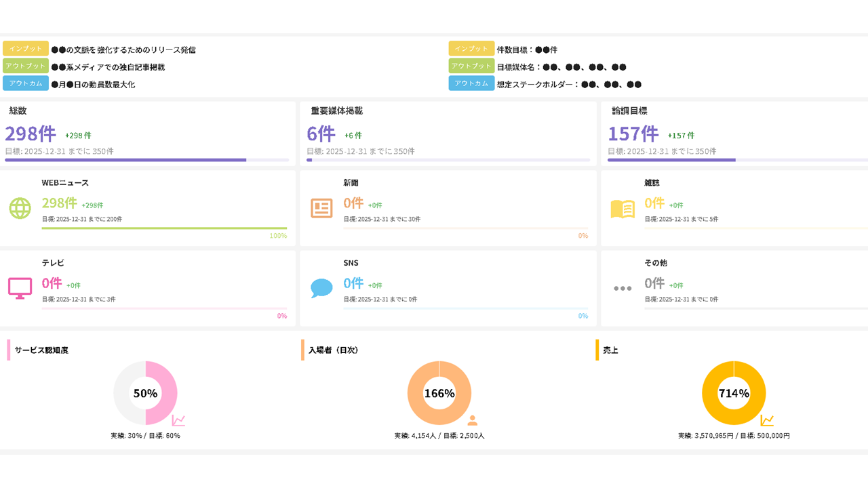Click the left アウトプット green tag
The height and width of the screenshot is (488, 868).
[x=26, y=66]
